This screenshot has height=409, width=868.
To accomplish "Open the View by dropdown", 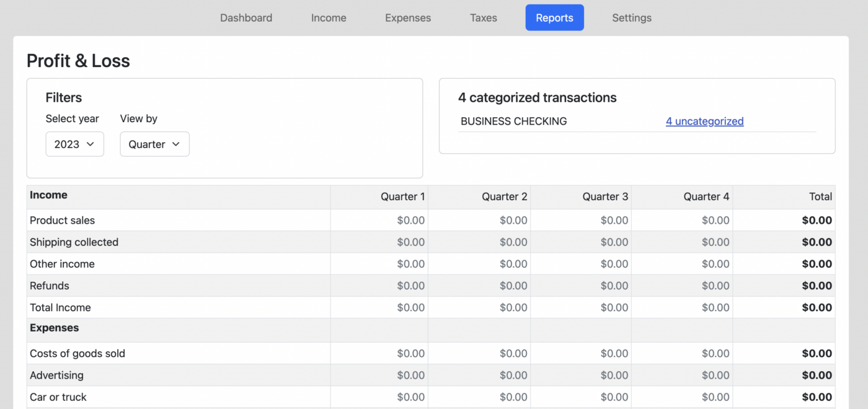I will click(x=154, y=144).
